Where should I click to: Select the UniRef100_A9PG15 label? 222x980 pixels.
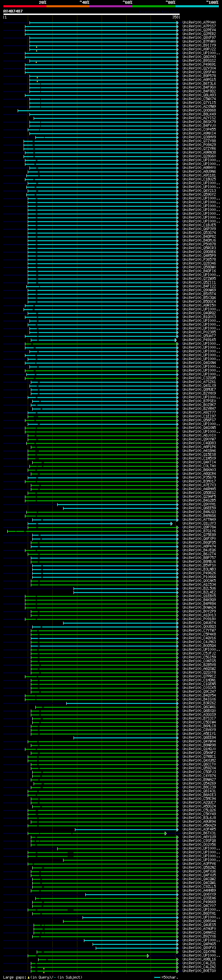[x=199, y=80]
